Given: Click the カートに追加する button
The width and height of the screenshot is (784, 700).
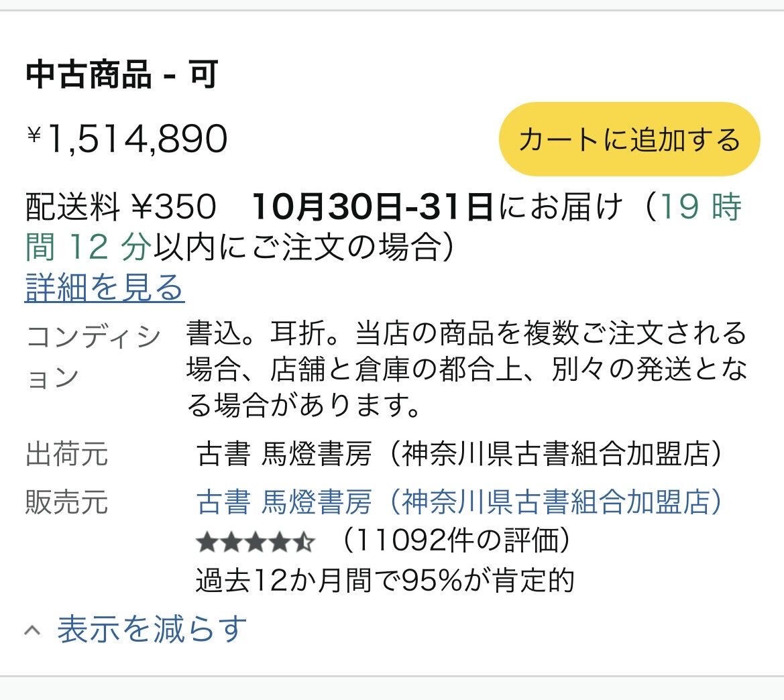Looking at the screenshot, I should (629, 139).
